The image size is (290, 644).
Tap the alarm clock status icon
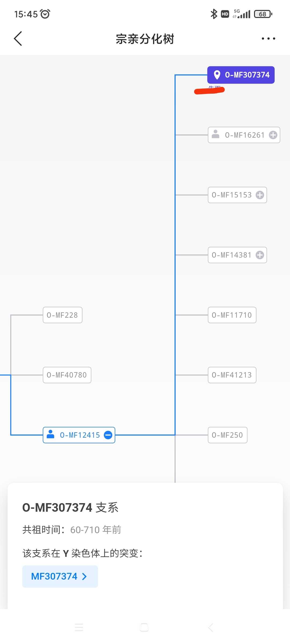(x=45, y=14)
